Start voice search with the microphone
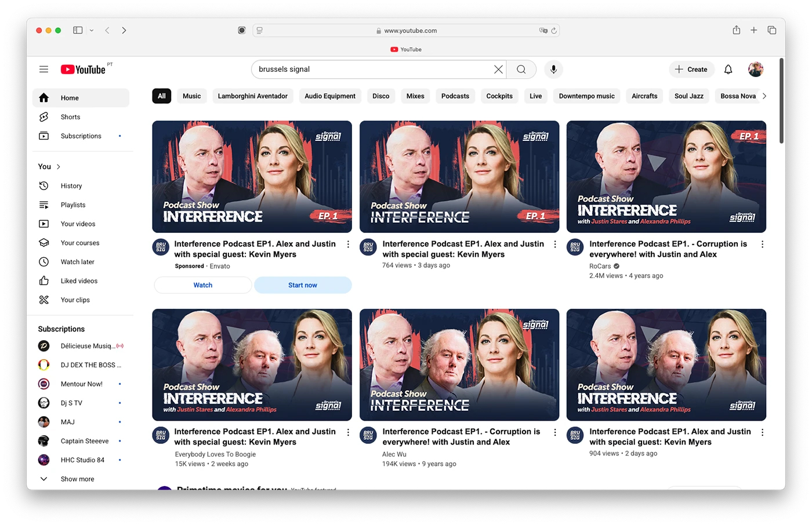 click(x=554, y=70)
